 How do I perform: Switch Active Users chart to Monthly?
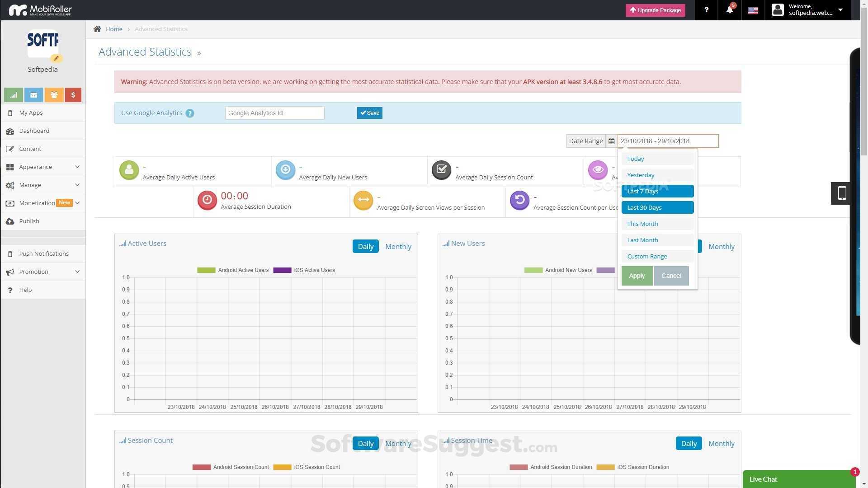[x=398, y=247]
